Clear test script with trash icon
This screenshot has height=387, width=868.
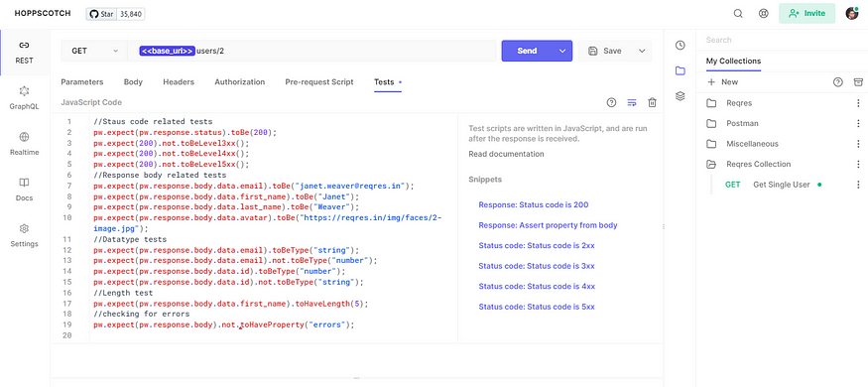point(652,102)
